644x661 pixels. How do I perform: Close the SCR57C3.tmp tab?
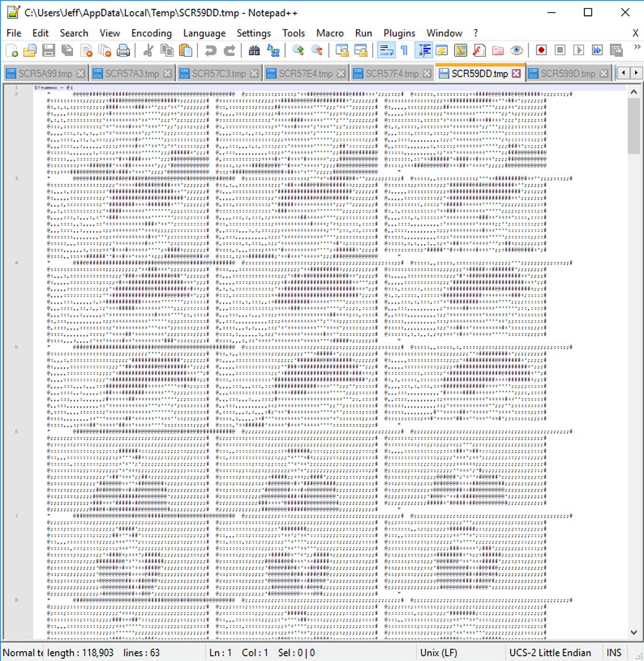(254, 74)
